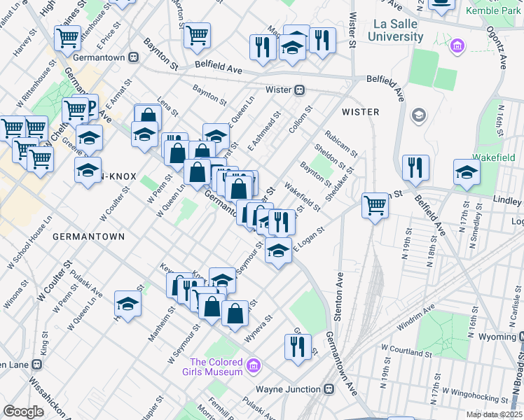Click the restaurant marker above Wayne Junction
Viewport: 524px width, 420px height.
(298, 346)
